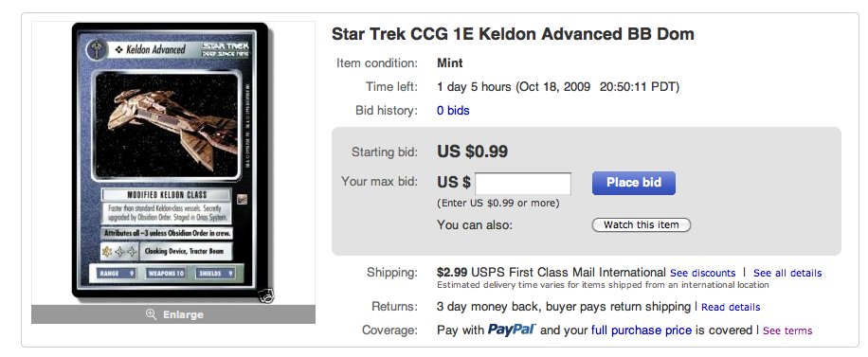Viewport: 868px width, 357px height.
Task: Click the Mint item condition text
Action: [449, 63]
